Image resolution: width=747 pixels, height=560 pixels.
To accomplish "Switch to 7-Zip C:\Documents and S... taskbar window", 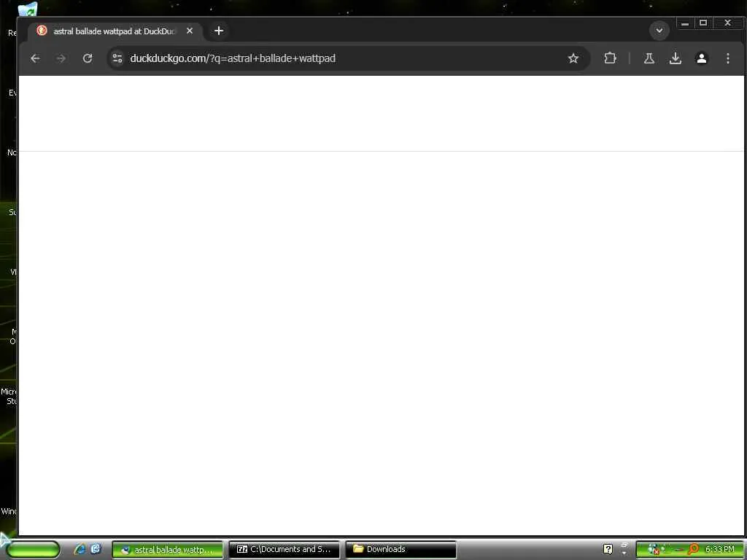I will tap(284, 550).
